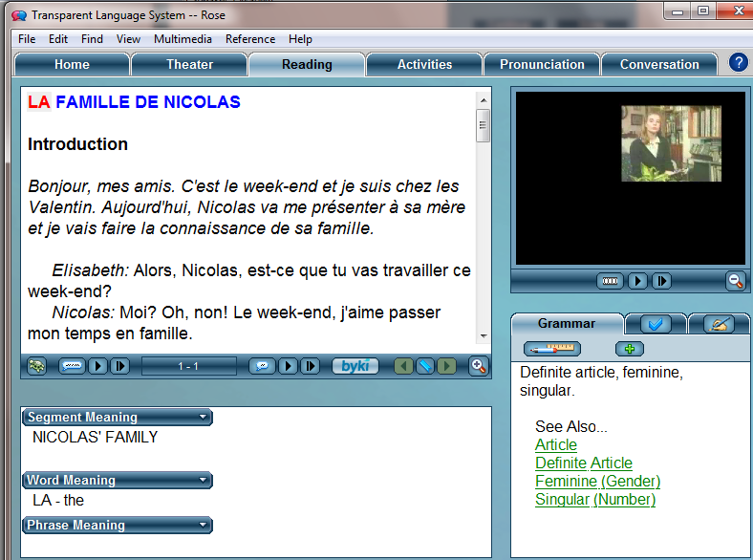This screenshot has height=560, width=753.
Task: Open the byki flashcards button
Action: point(355,366)
